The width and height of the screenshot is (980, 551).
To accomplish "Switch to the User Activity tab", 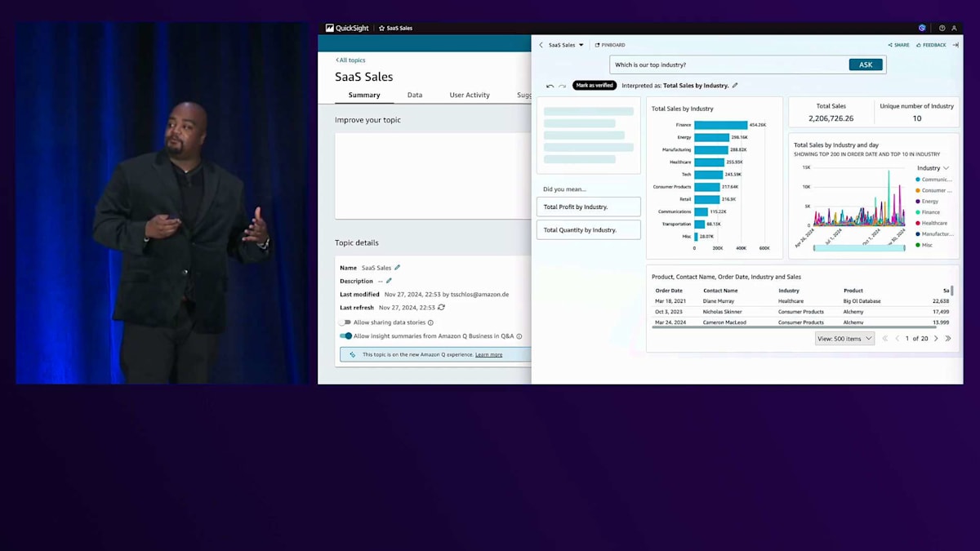I will point(470,95).
